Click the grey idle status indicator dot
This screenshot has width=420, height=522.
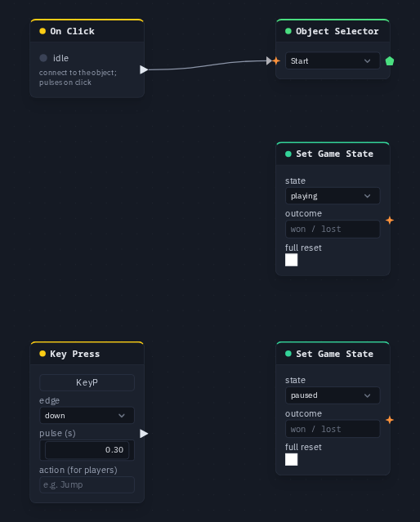click(43, 58)
